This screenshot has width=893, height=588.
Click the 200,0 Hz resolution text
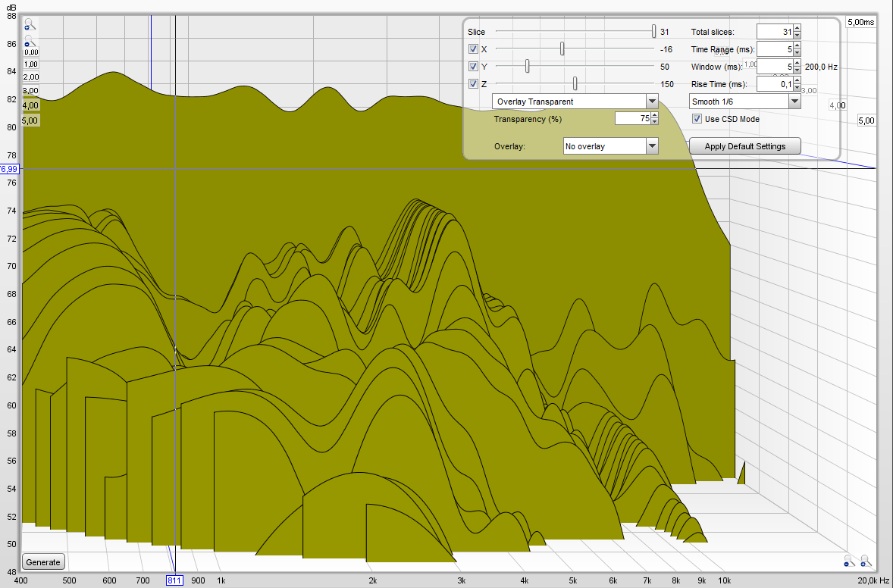coord(821,67)
